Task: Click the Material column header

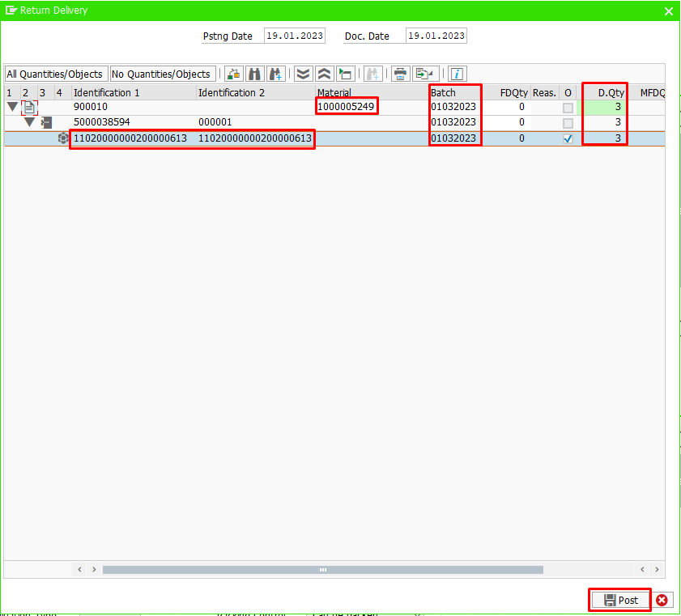Action: pyautogui.click(x=334, y=92)
